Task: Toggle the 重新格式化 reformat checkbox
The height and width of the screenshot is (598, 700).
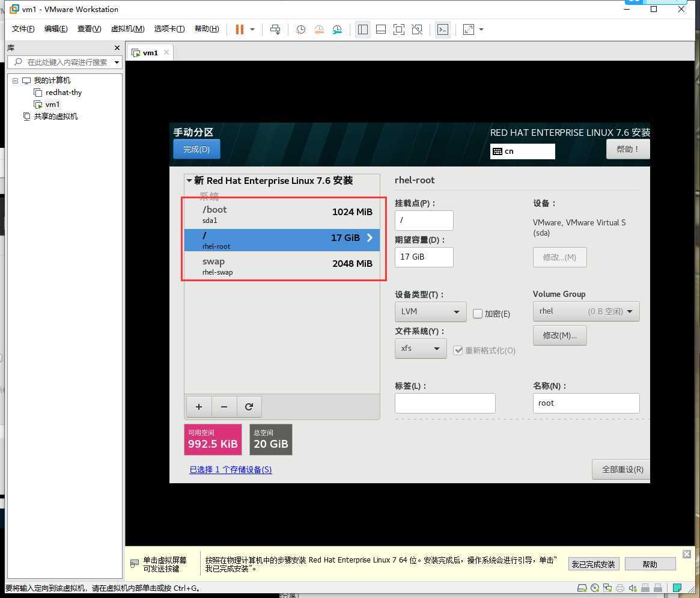Action: pos(458,350)
